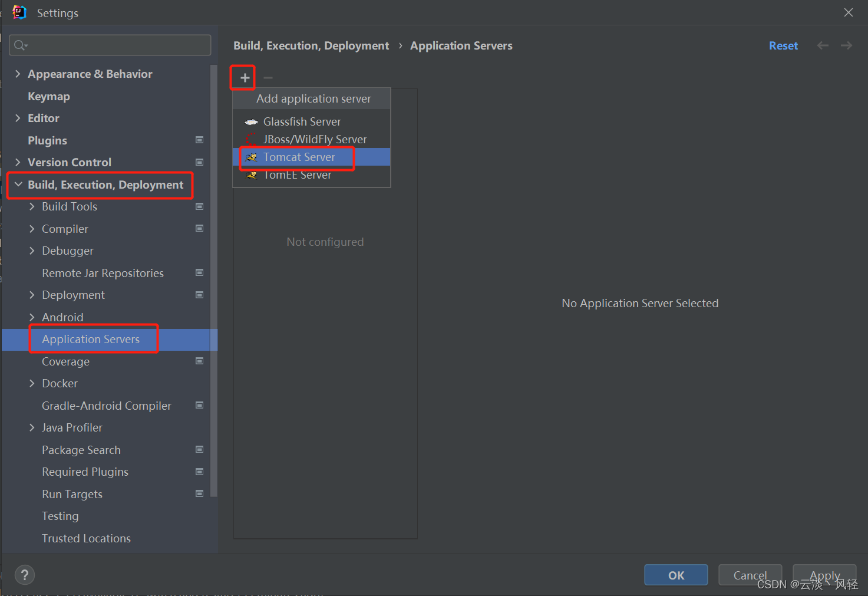
Task: Click project-level icon beside Build Tools
Action: (199, 206)
